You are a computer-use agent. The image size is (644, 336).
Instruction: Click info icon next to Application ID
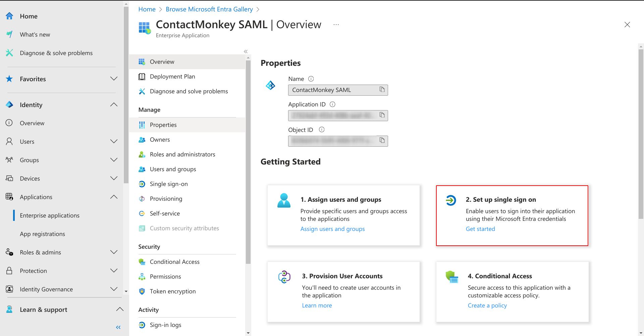pos(332,104)
